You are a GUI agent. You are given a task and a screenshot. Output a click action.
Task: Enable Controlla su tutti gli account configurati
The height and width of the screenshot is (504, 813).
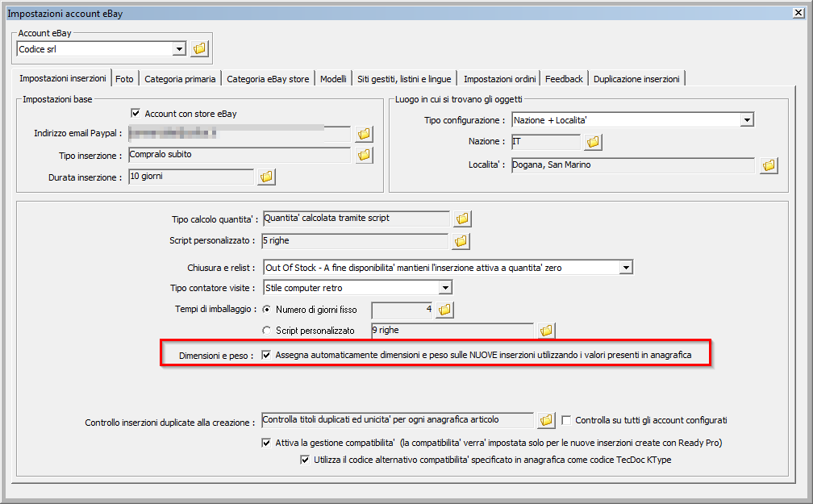pyautogui.click(x=566, y=420)
